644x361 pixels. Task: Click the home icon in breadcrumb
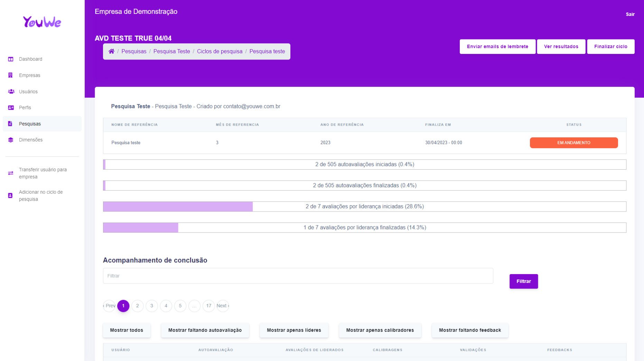(x=111, y=51)
